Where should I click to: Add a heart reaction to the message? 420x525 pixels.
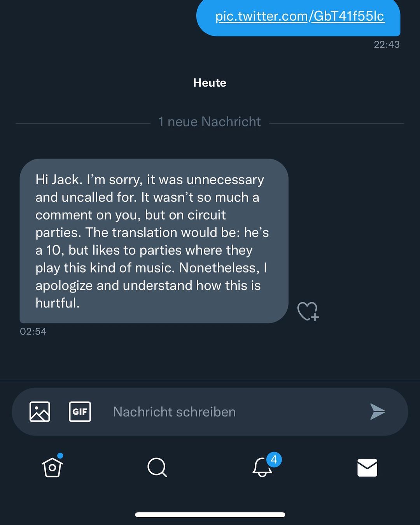308,311
